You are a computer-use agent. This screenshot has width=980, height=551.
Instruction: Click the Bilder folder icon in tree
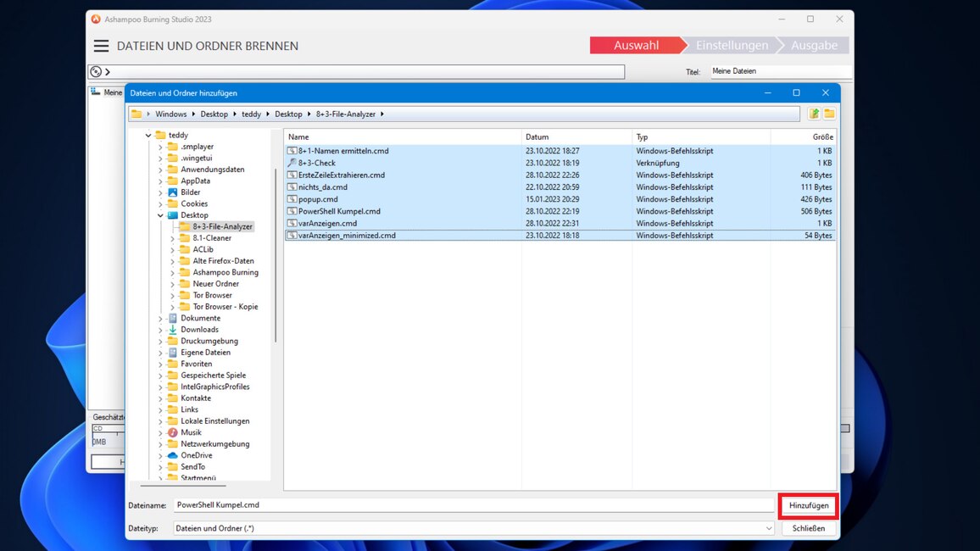coord(173,192)
